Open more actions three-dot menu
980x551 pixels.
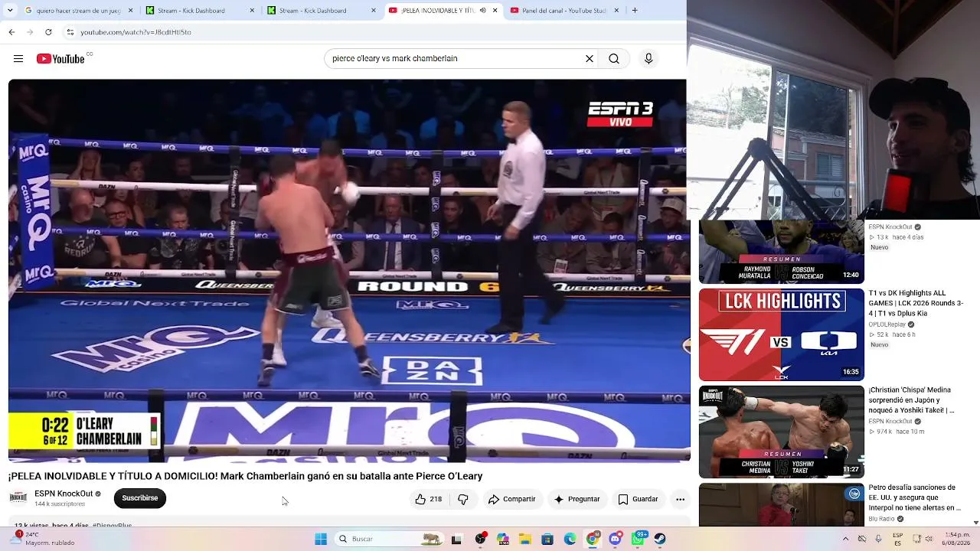(680, 499)
